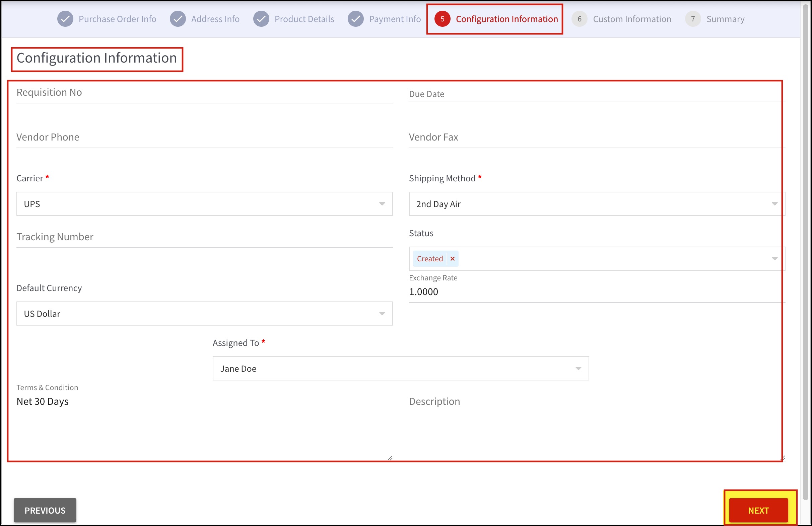Open the Default Currency dropdown
This screenshot has width=812, height=526.
tap(204, 314)
